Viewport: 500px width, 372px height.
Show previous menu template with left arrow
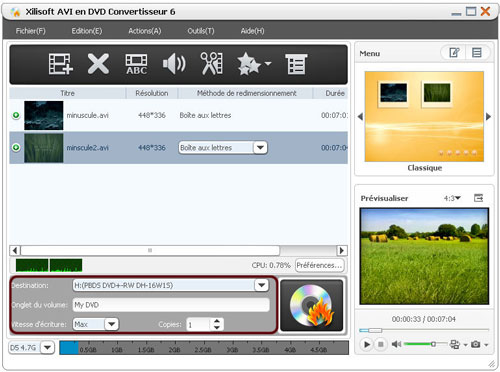(360, 117)
